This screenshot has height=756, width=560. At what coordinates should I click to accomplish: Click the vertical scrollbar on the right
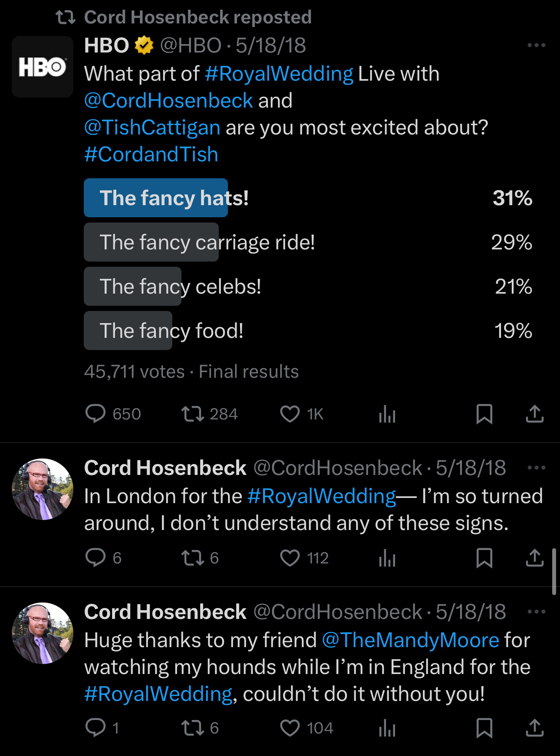tap(554, 572)
